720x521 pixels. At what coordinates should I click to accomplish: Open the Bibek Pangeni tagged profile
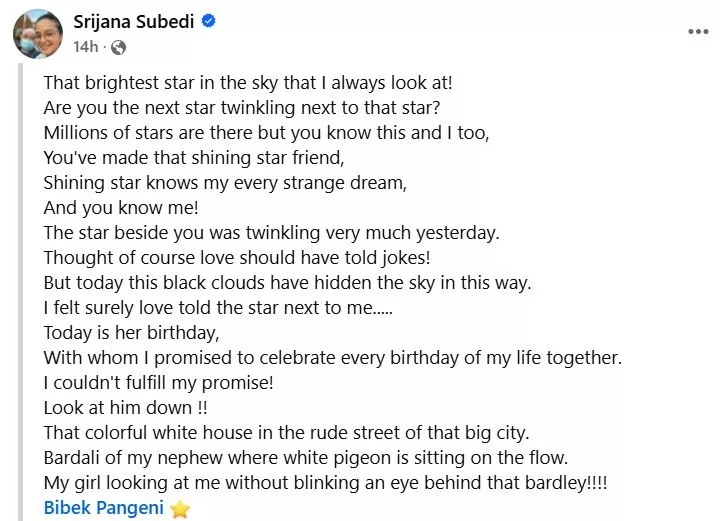[105, 508]
